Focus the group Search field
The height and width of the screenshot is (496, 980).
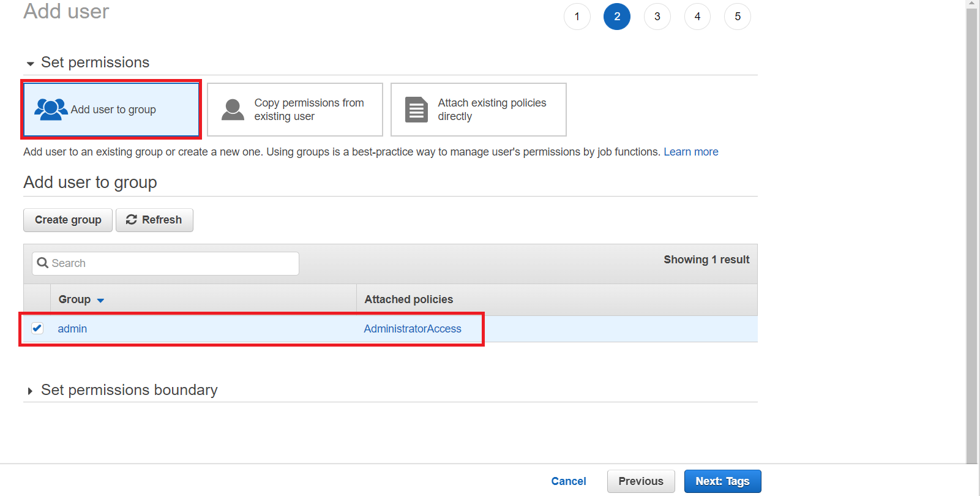click(165, 263)
